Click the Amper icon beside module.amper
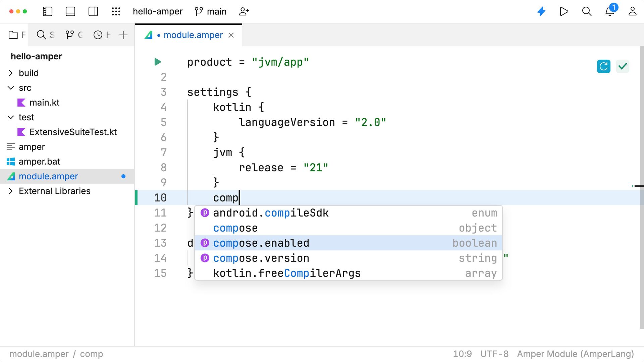The width and height of the screenshot is (644, 362). click(11, 176)
